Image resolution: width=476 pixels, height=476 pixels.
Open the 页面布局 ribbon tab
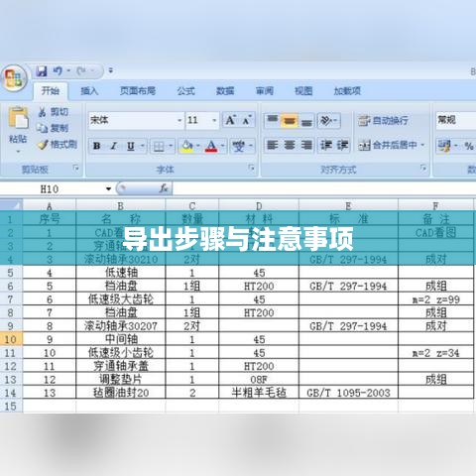[x=138, y=91]
